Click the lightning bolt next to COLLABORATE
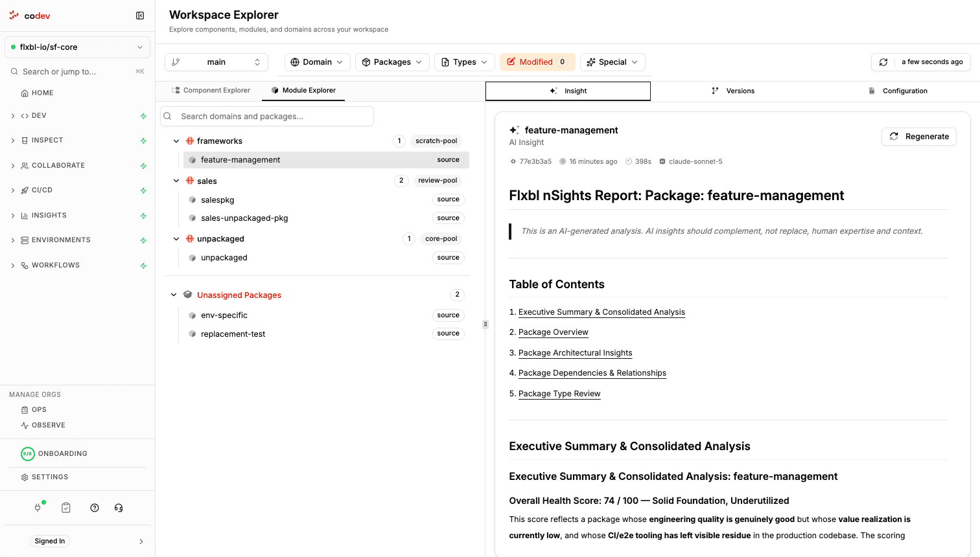This screenshot has height=557, width=980. tap(143, 166)
